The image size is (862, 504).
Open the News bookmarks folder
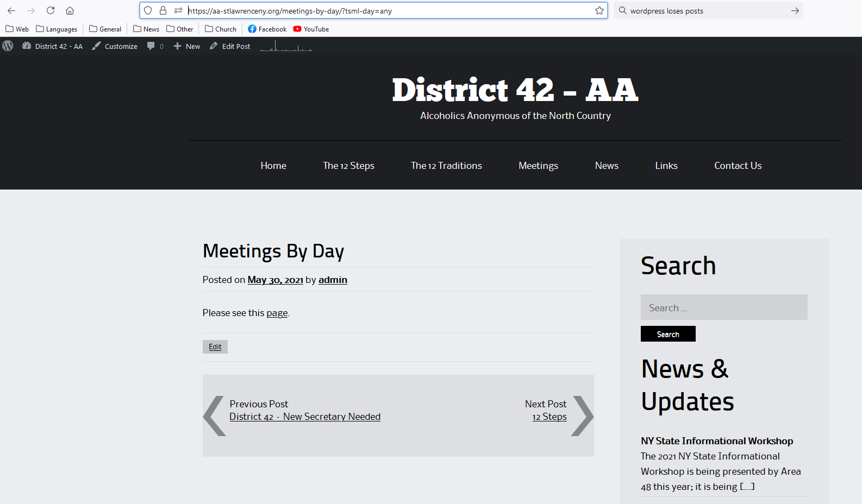point(146,29)
